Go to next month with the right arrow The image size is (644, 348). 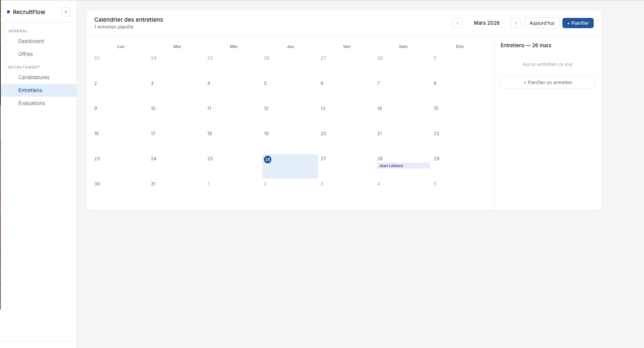(516, 23)
